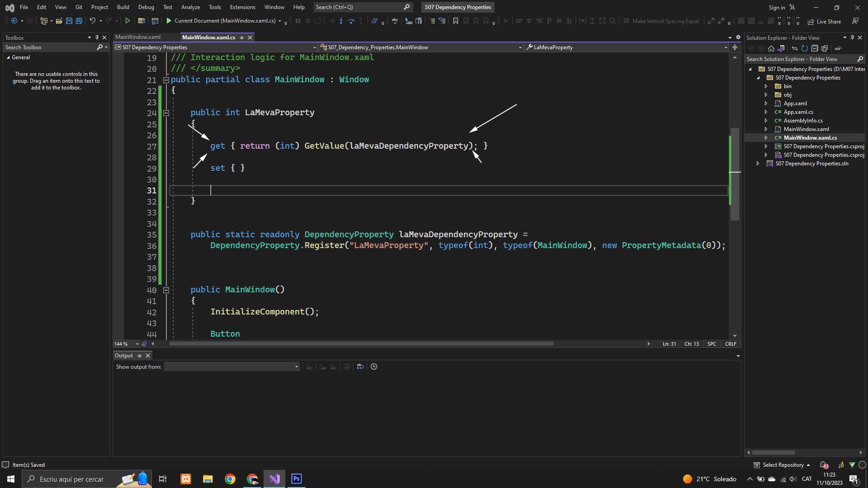Screen dimensions: 868x488
Task: Click the Solution Explorer Home icon
Action: coord(771,48)
